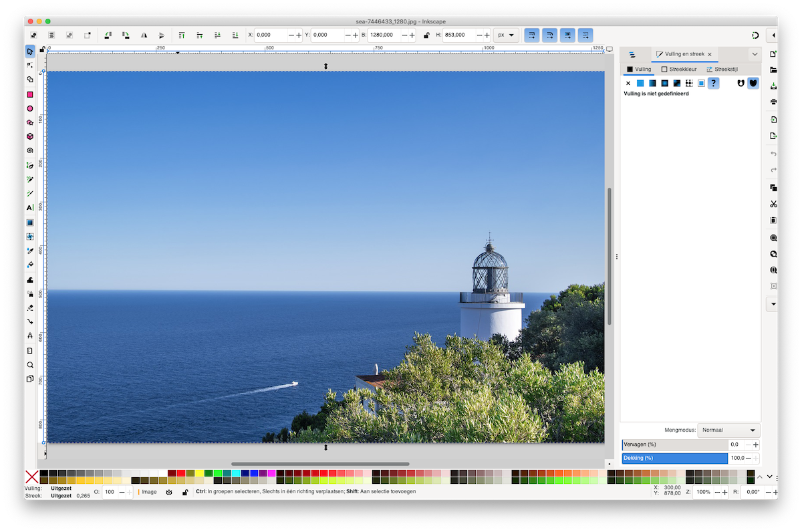Flip selection horizontally

144,35
